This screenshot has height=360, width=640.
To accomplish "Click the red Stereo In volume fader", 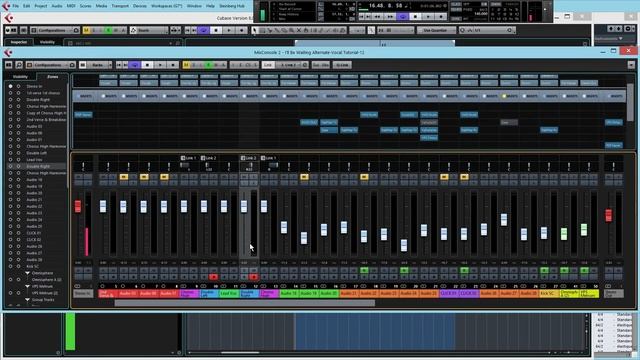I will point(78,206).
